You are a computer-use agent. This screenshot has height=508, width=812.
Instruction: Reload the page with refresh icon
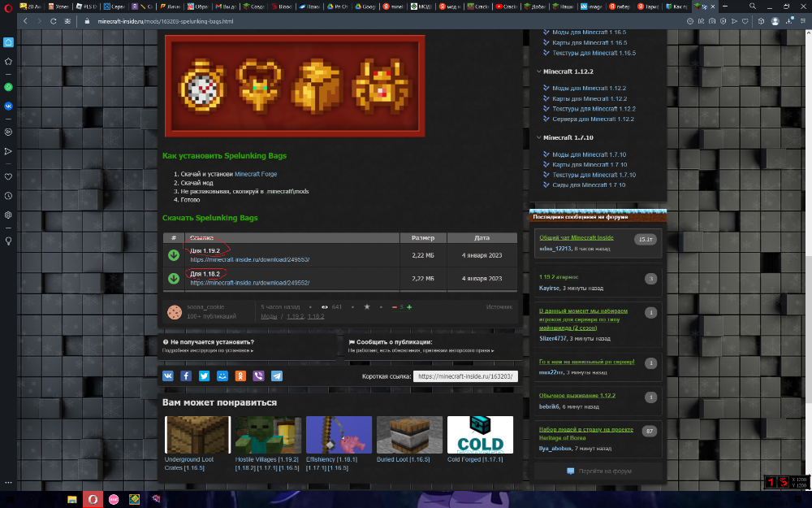(54, 21)
